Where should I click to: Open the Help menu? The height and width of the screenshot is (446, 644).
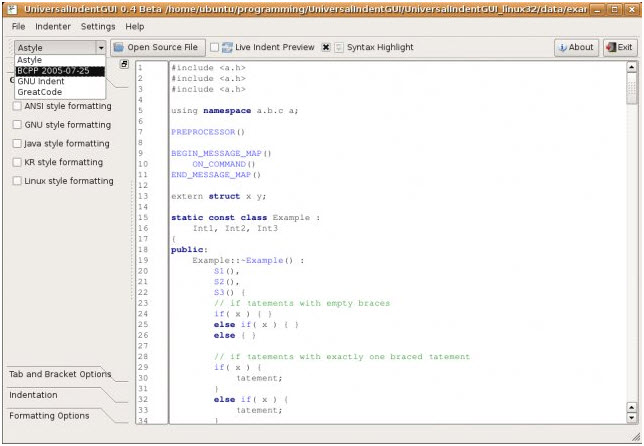coord(135,27)
